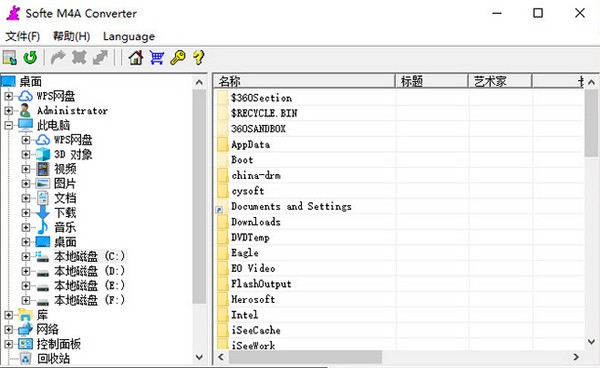Select the Eagle folder name
This screenshot has height=368, width=600.
245,253
